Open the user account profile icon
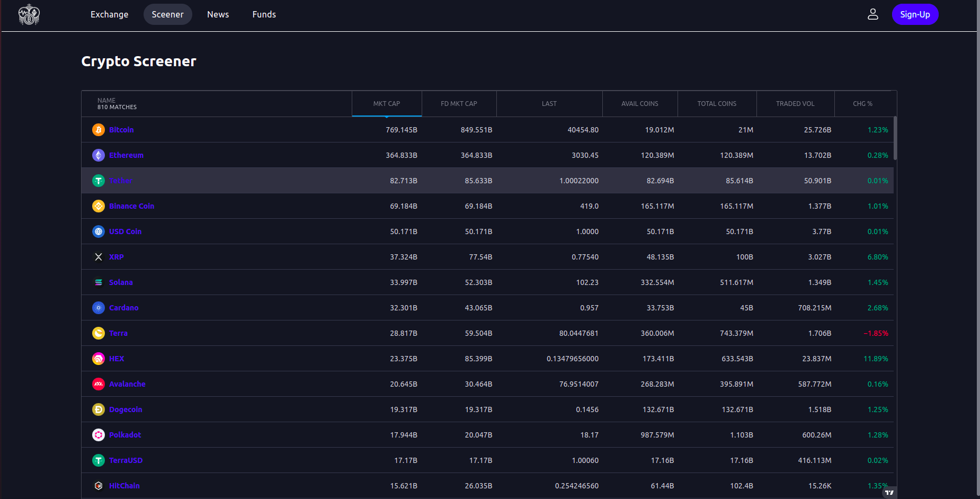Viewport: 980px width, 499px height. click(873, 14)
